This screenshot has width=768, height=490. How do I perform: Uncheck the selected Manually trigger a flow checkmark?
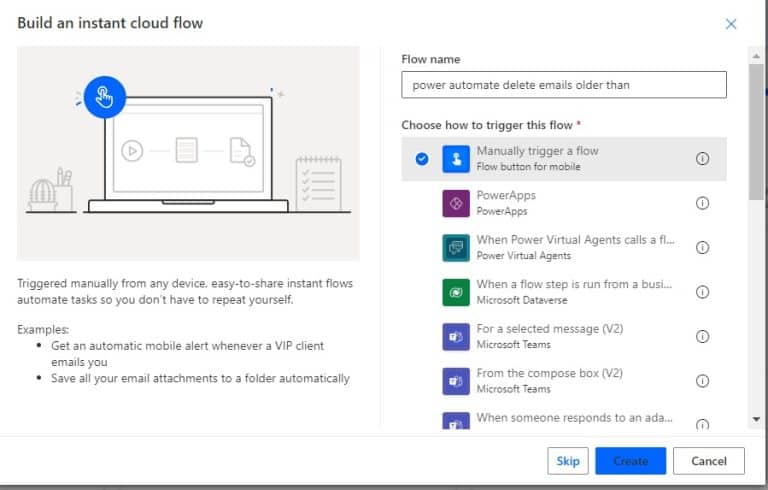click(x=422, y=159)
